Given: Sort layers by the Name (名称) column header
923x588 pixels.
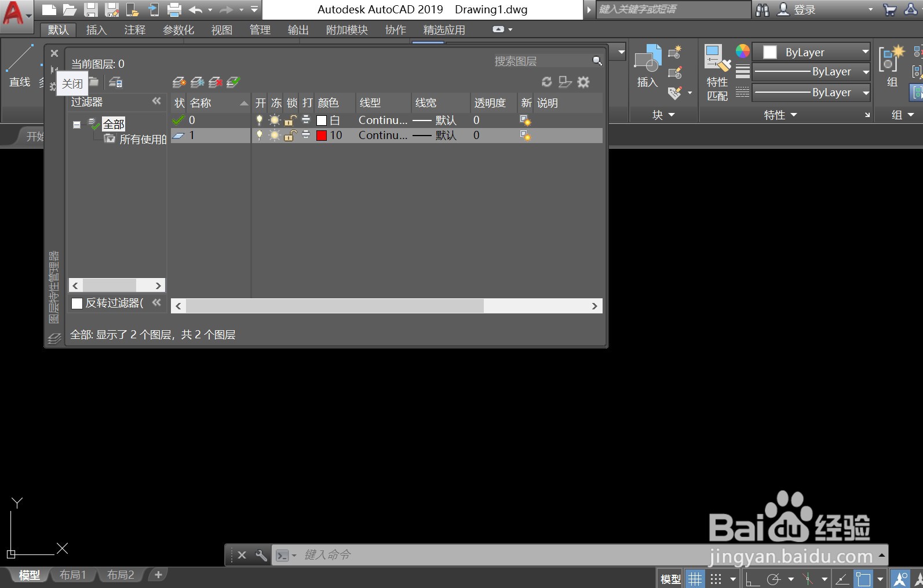Looking at the screenshot, I should click(218, 103).
